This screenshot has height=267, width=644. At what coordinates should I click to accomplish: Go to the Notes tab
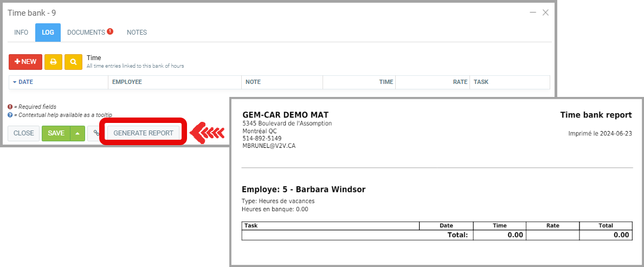click(137, 32)
